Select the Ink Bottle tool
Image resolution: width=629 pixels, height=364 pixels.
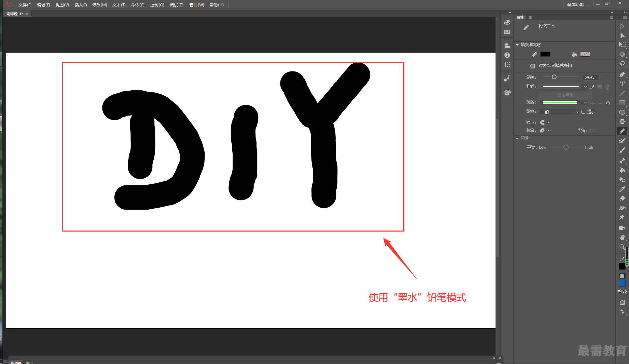point(622,180)
